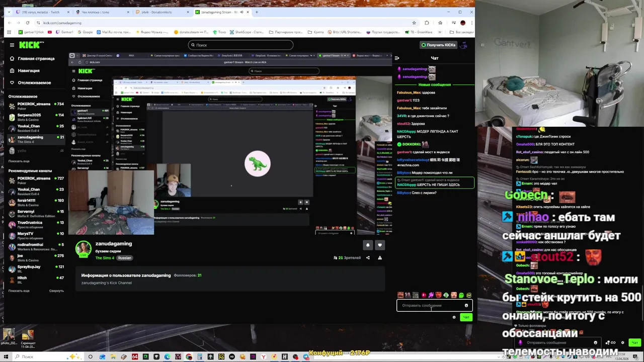Click Свернуть to collapse recommended channels
Viewport: 644px width, 362px height.
point(56,291)
